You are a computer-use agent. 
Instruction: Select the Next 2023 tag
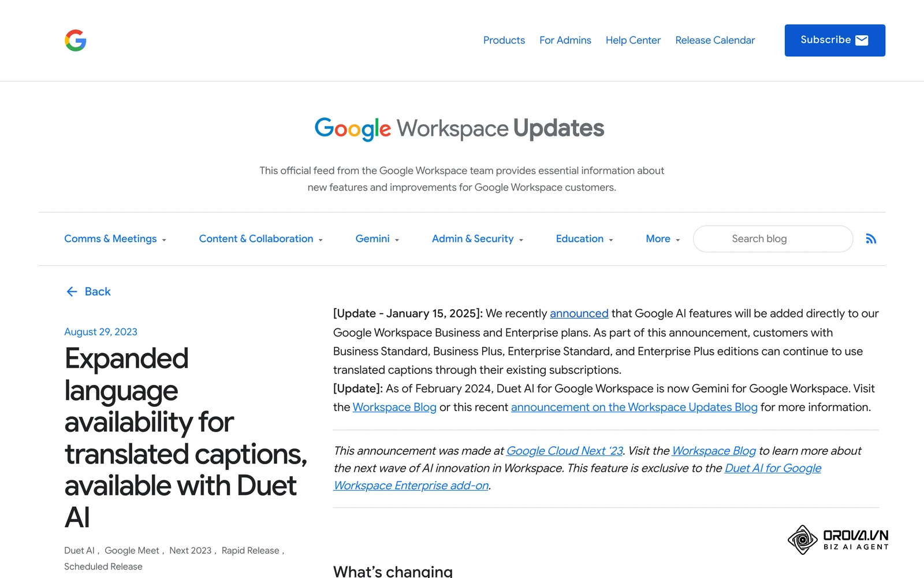tap(191, 551)
